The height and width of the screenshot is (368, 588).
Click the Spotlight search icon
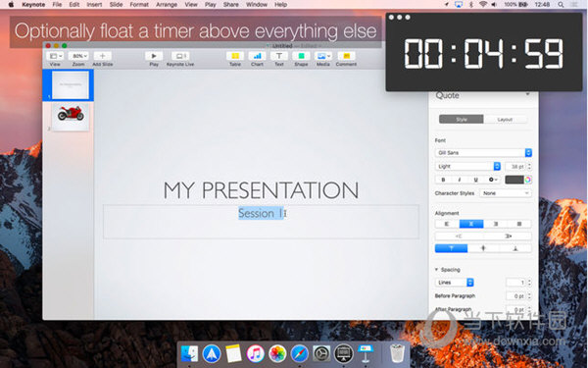point(561,5)
